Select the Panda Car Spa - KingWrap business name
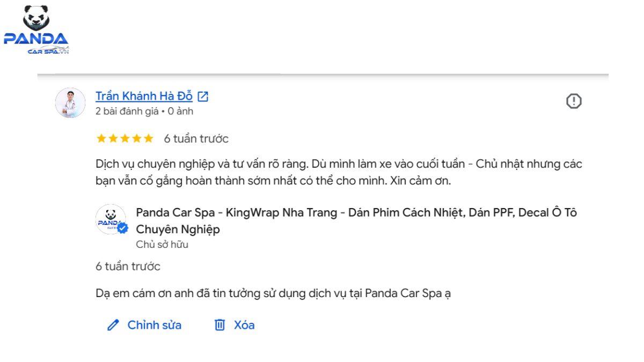The height and width of the screenshot is (362, 644). click(x=356, y=221)
